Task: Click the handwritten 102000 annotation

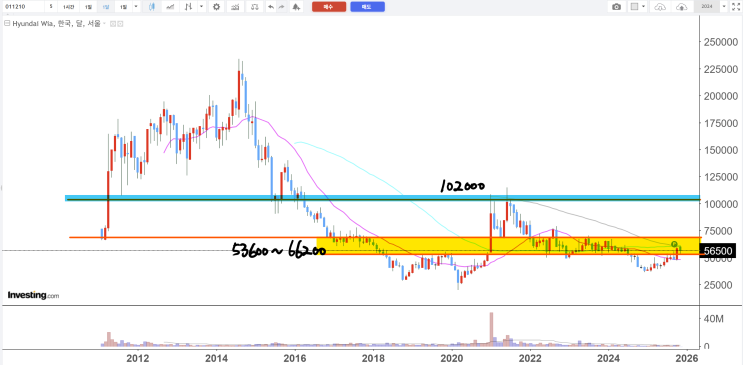Action: (462, 186)
